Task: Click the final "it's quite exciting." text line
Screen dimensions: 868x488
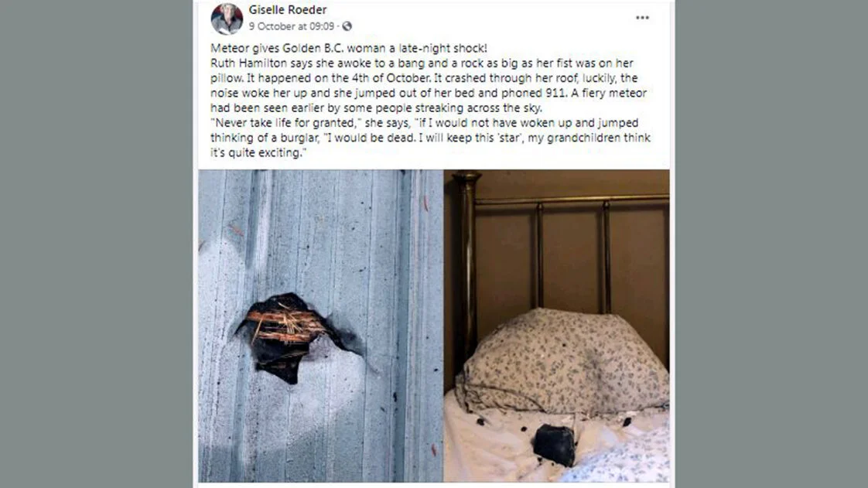Action: (258, 152)
